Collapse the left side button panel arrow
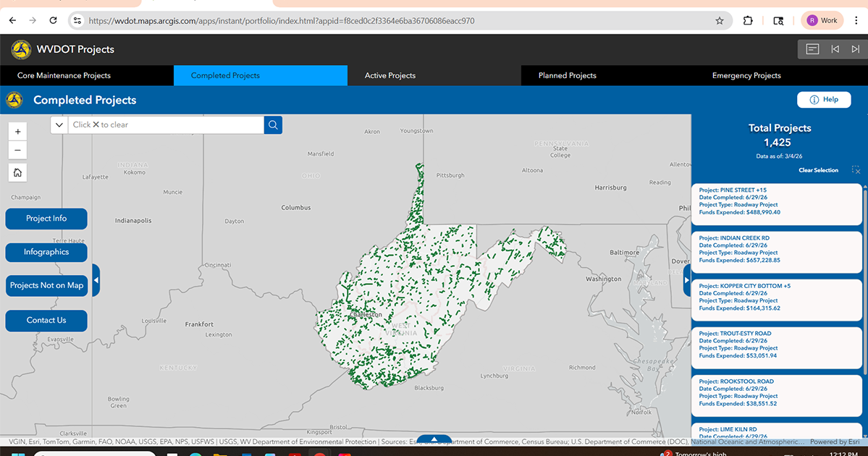This screenshot has height=456, width=868. [x=96, y=280]
